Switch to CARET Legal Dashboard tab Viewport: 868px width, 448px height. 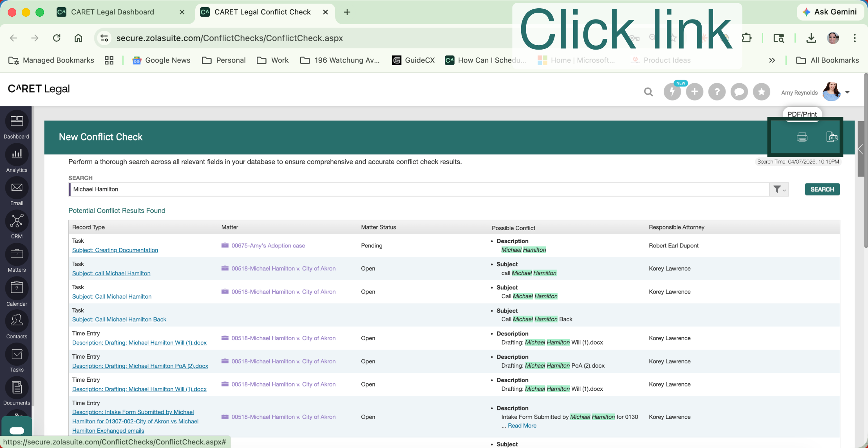112,12
